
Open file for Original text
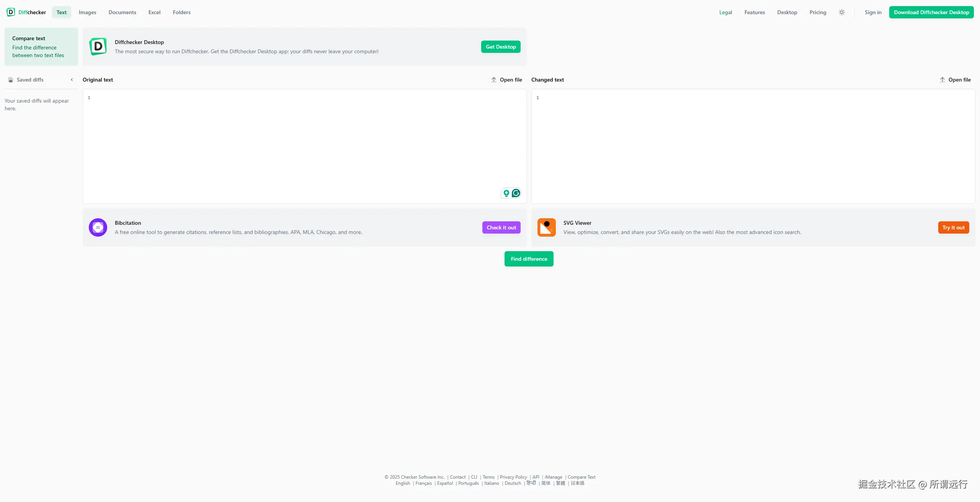point(510,80)
